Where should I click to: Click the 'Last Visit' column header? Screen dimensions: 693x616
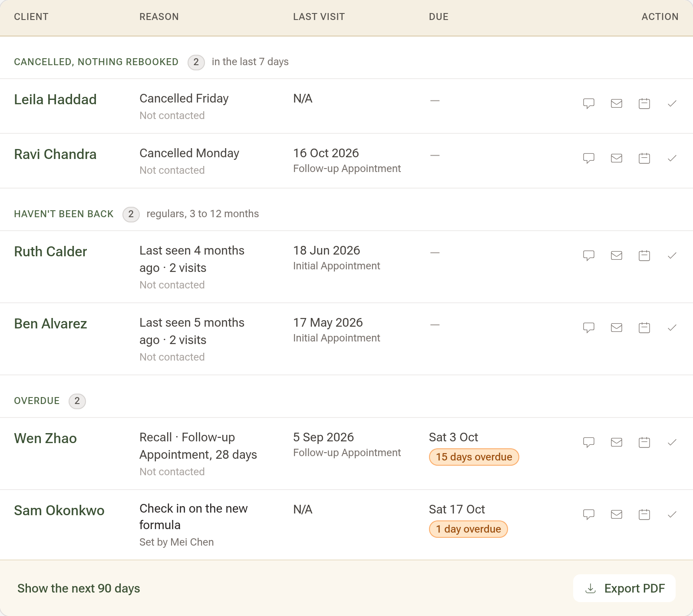click(319, 17)
